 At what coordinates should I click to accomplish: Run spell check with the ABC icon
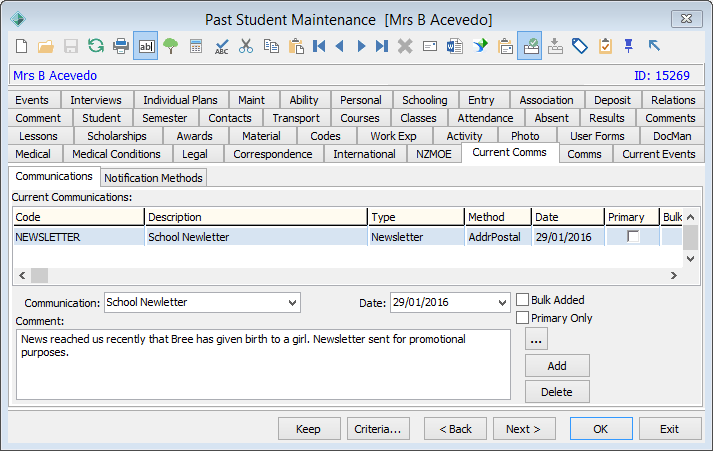pos(221,46)
